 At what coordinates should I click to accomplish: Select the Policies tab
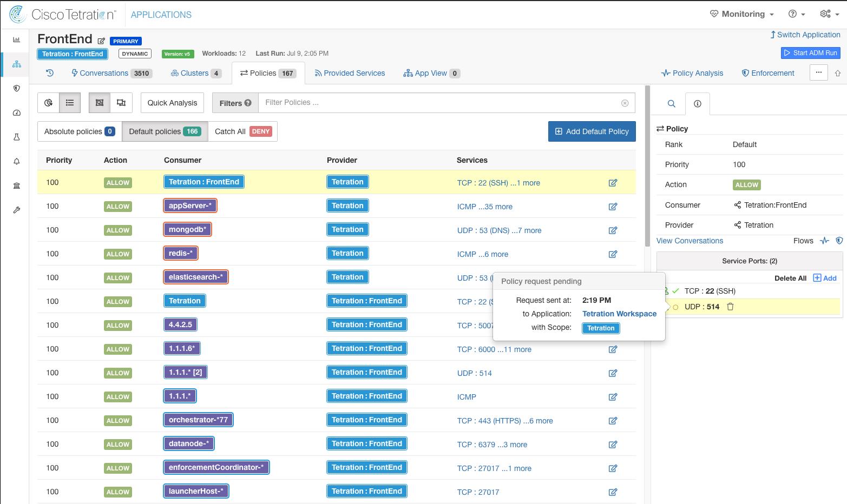[268, 73]
